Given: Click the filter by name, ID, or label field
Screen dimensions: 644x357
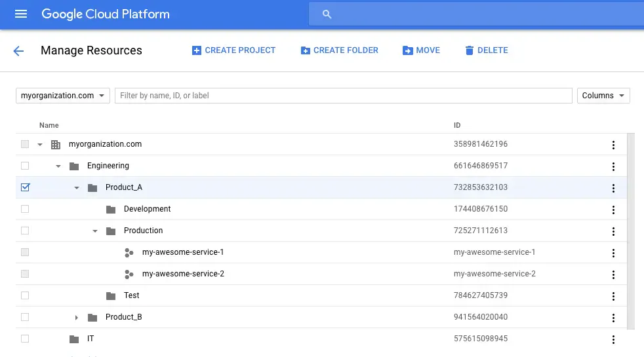Looking at the screenshot, I should pyautogui.click(x=344, y=96).
